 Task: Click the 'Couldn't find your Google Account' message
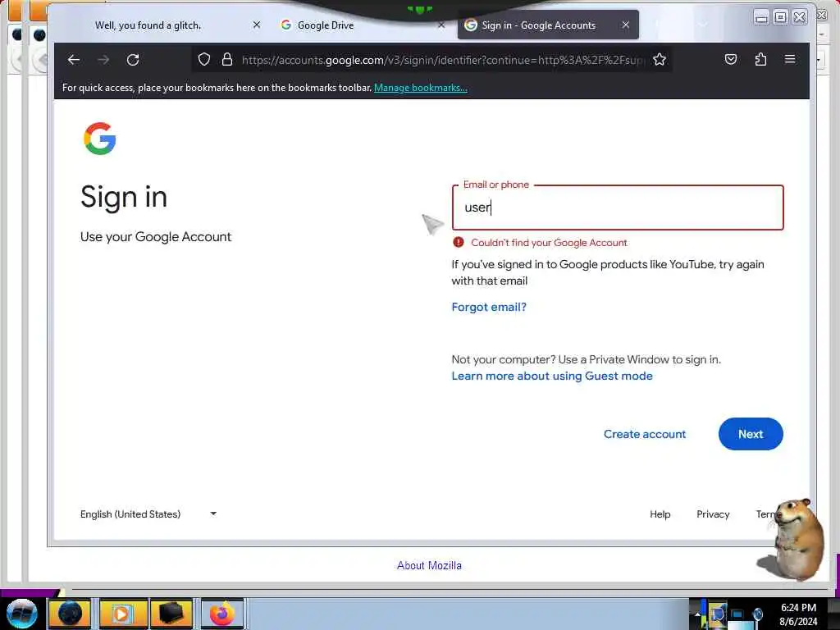point(549,243)
